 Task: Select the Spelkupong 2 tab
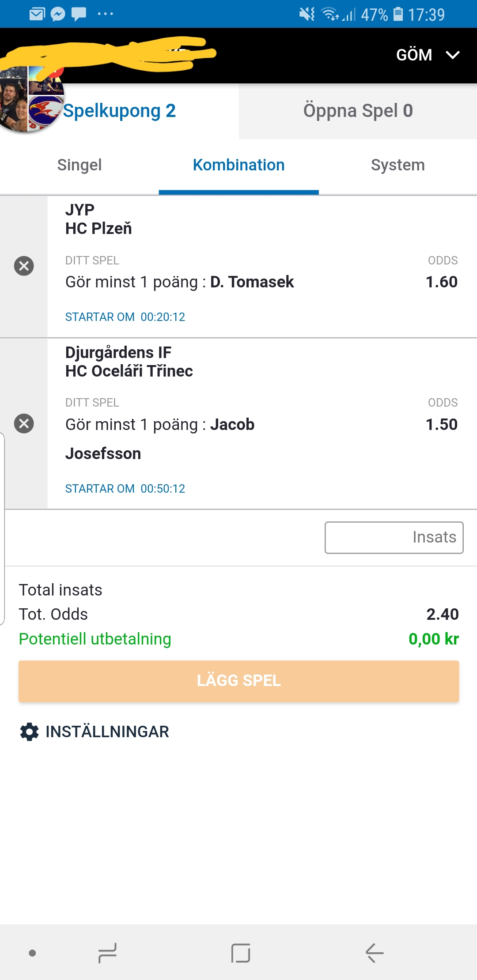coord(119,111)
